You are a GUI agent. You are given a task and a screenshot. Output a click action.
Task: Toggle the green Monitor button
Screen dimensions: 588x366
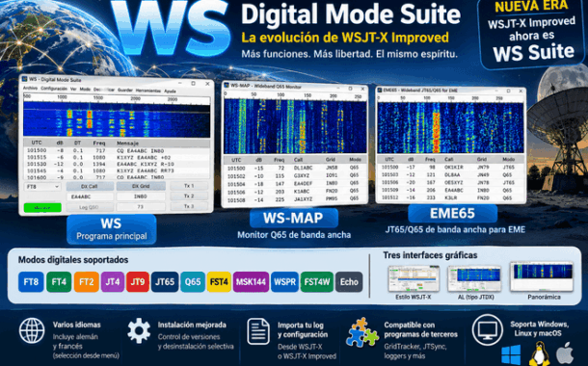click(x=42, y=207)
